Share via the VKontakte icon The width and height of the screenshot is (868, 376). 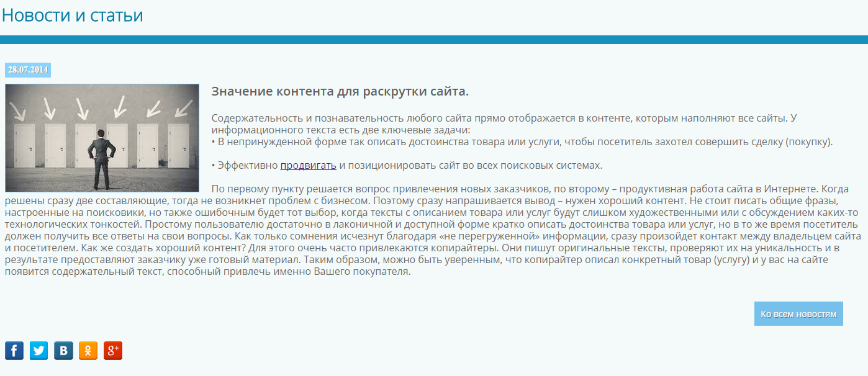pyautogui.click(x=63, y=351)
